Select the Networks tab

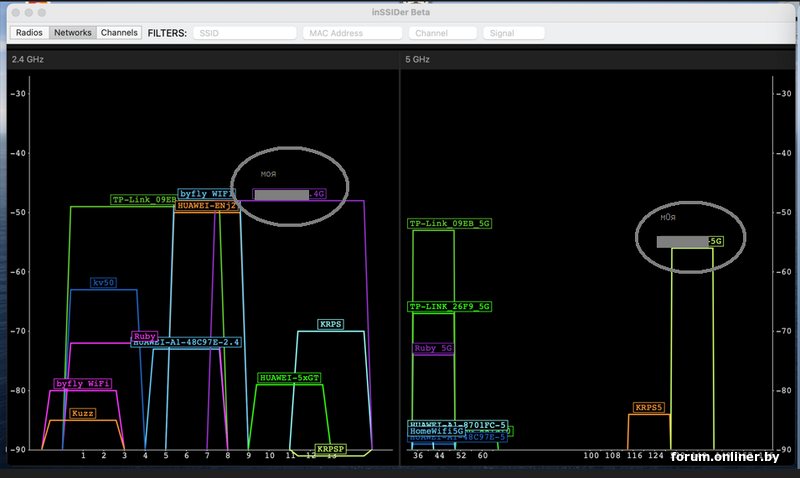click(x=73, y=33)
